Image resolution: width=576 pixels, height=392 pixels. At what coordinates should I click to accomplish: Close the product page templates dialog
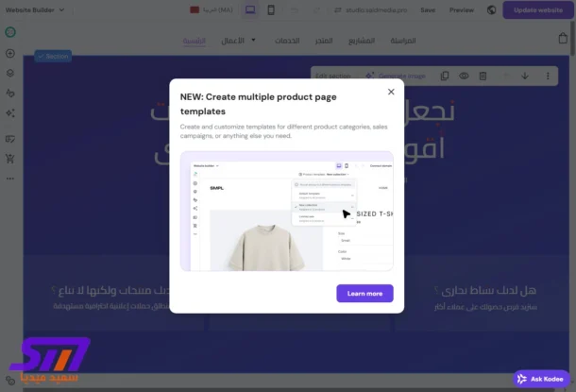tap(391, 92)
